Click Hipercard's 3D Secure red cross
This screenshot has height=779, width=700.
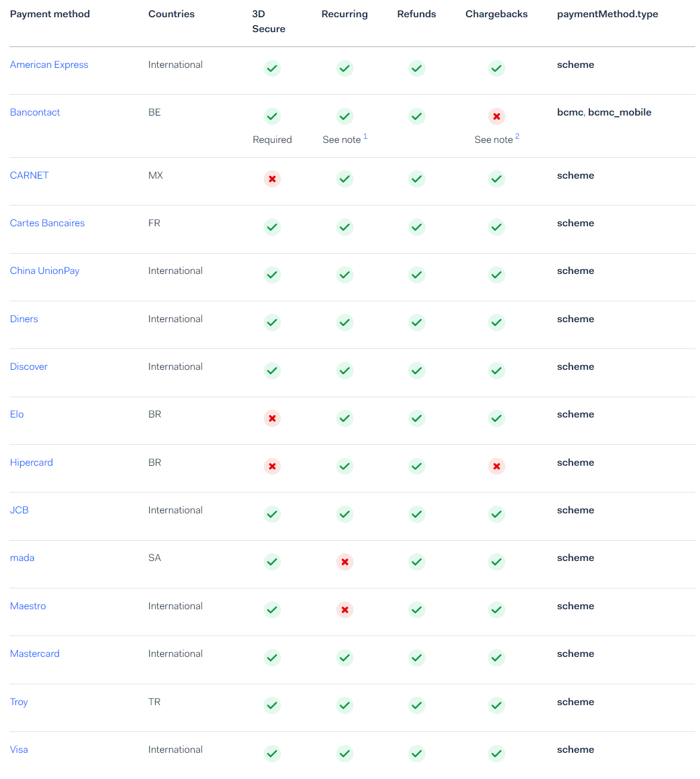272,466
